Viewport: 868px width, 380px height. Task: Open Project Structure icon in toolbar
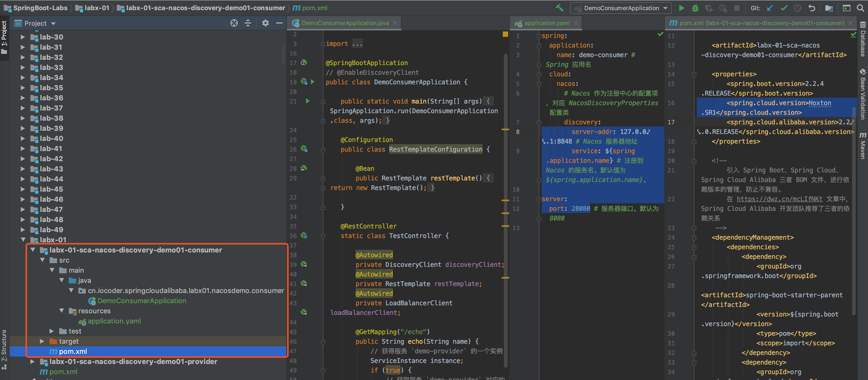829,8
